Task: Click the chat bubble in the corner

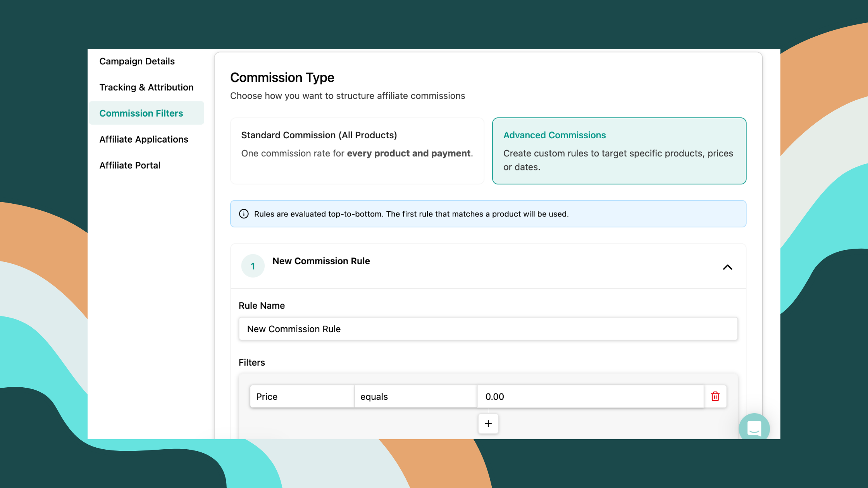Action: (x=754, y=428)
